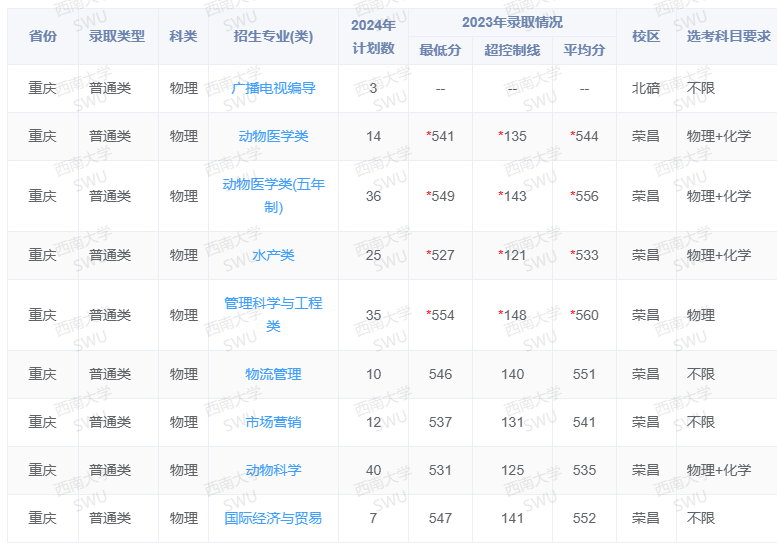Click the 选考科目要求 column header
The image size is (777, 543).
[x=728, y=36]
